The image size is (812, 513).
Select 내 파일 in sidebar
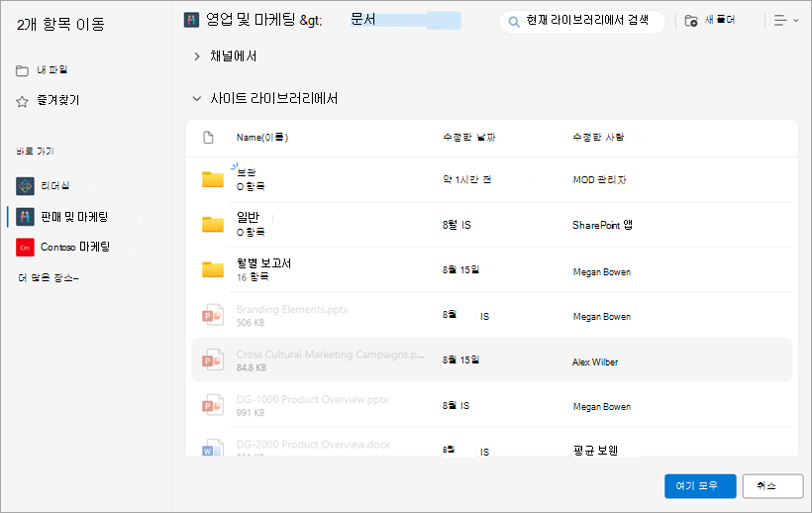point(51,70)
